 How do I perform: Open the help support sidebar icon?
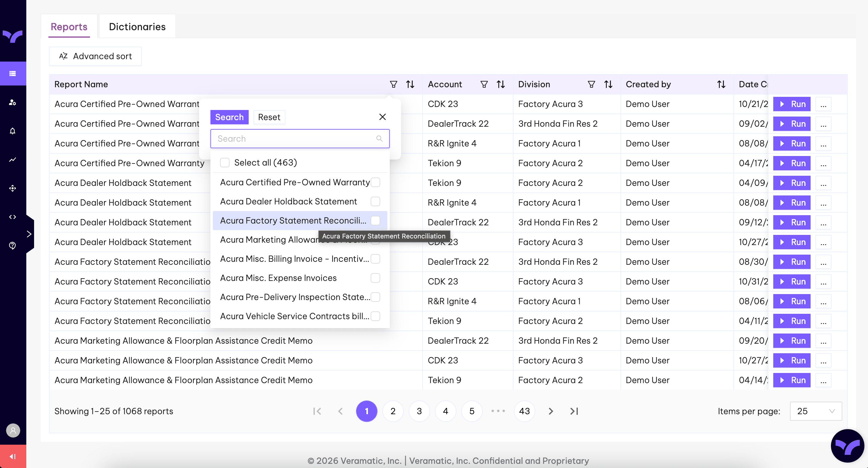[13, 246]
